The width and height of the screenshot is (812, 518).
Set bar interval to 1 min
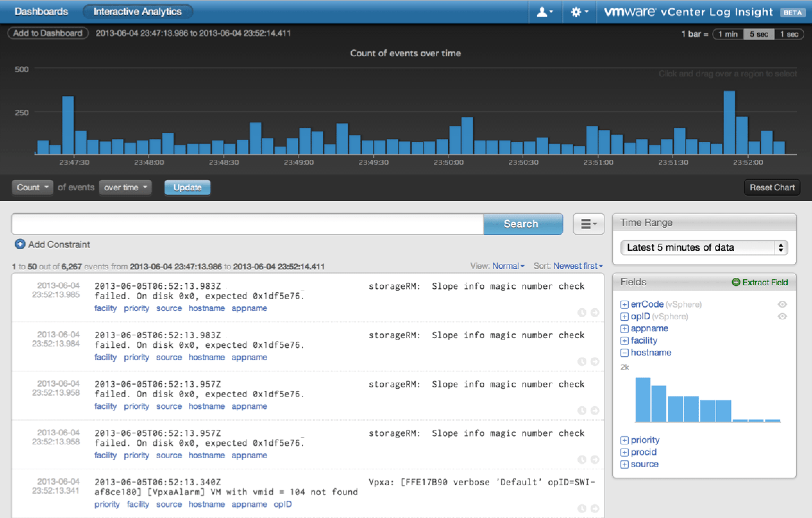coord(728,34)
